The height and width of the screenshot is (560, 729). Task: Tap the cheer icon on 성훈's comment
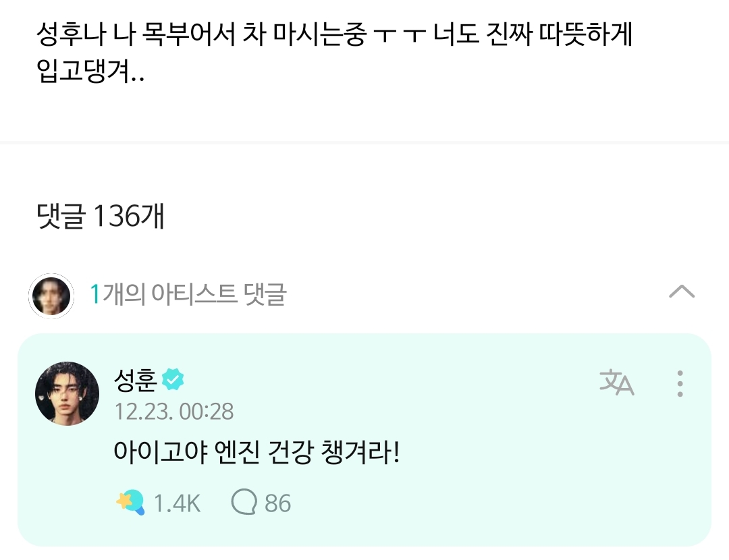point(130,503)
